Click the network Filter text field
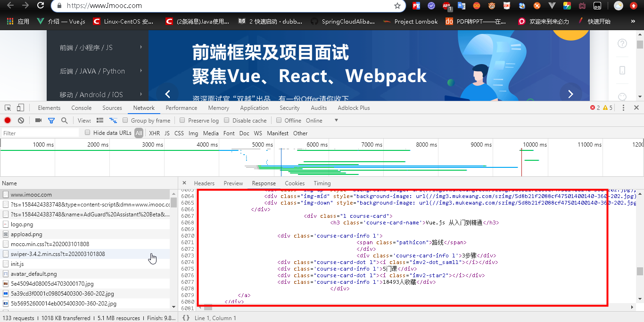The image size is (644, 322). tap(41, 133)
